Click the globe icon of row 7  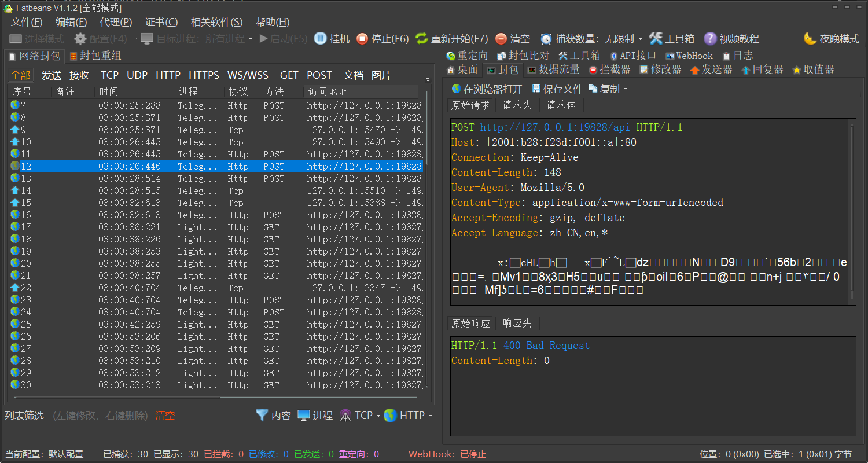tap(14, 105)
